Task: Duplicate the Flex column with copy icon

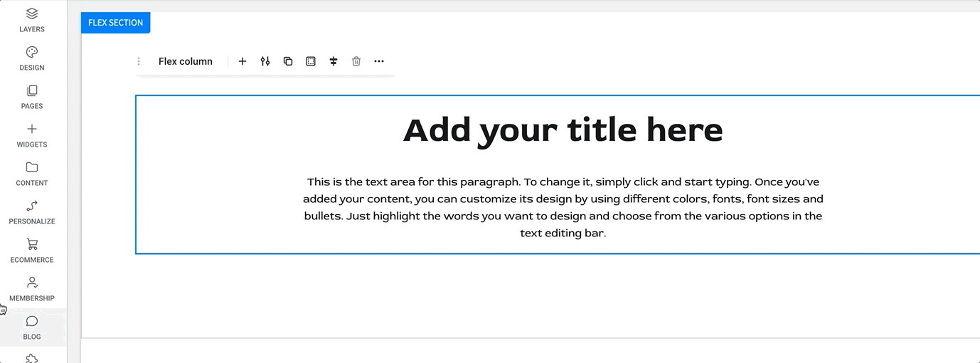Action: (288, 61)
